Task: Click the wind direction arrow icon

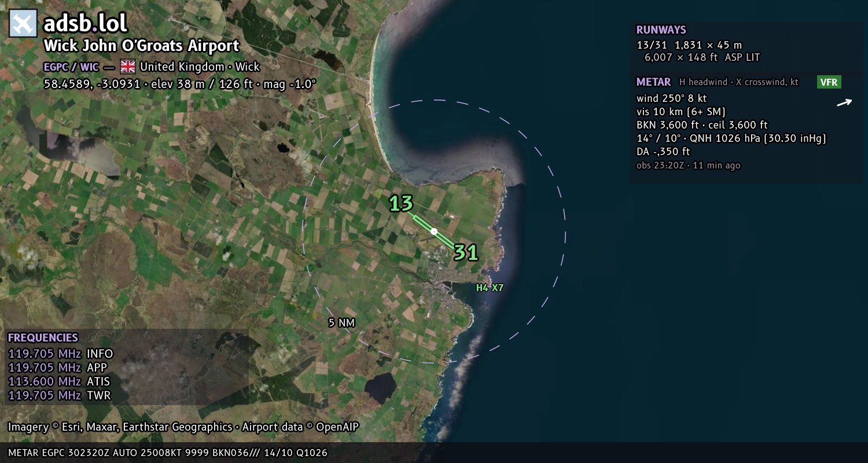Action: pyautogui.click(x=844, y=103)
